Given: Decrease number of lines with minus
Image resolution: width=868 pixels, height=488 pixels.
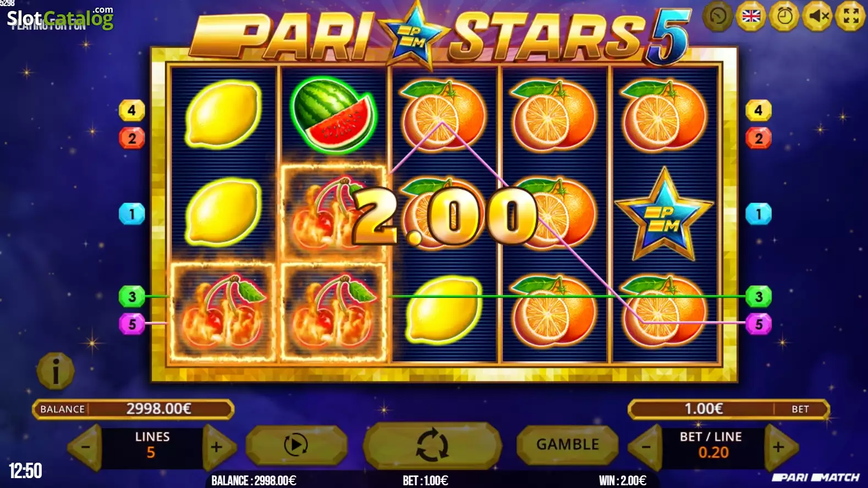Looking at the screenshot, I should [x=85, y=447].
